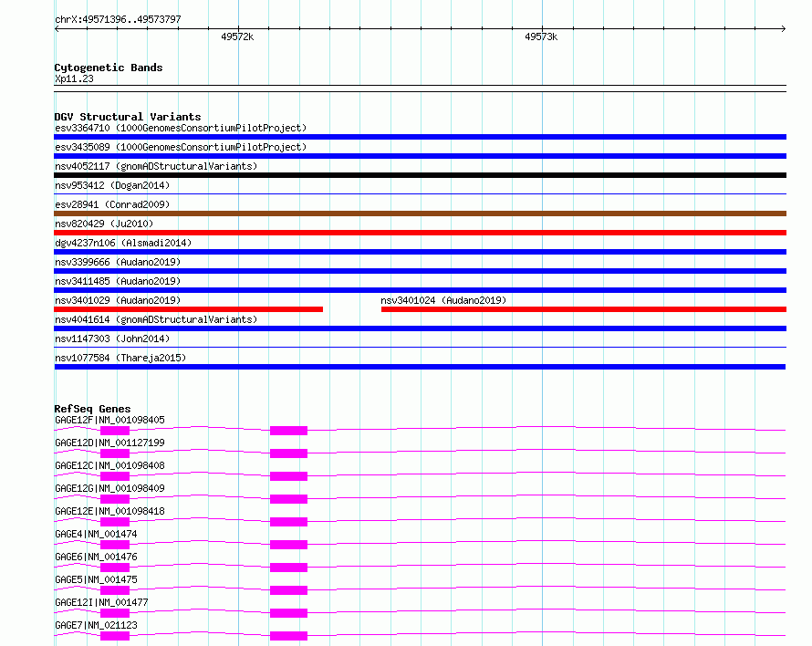
Task: Click the blue bar under nsv1077584
Action: point(420,367)
